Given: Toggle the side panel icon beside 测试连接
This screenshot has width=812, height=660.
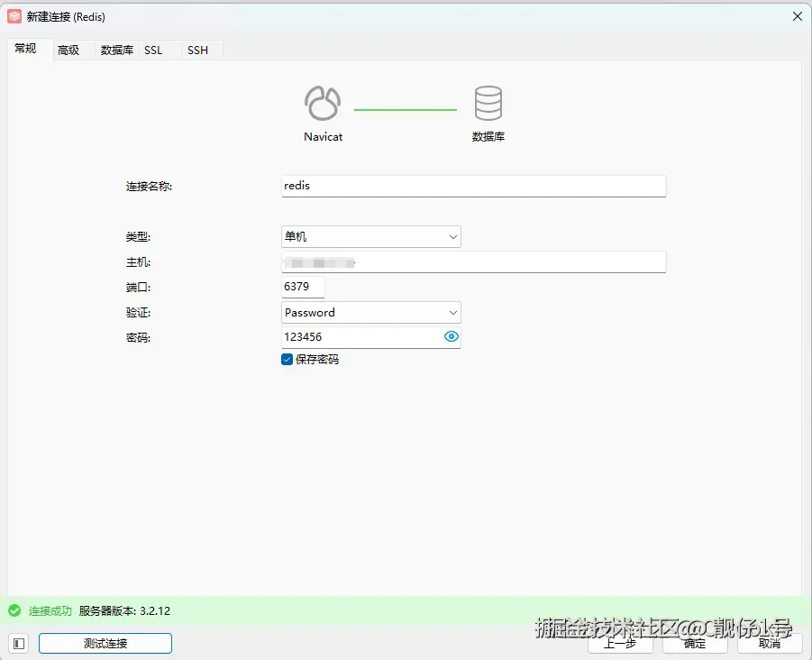Looking at the screenshot, I should tap(19, 644).
